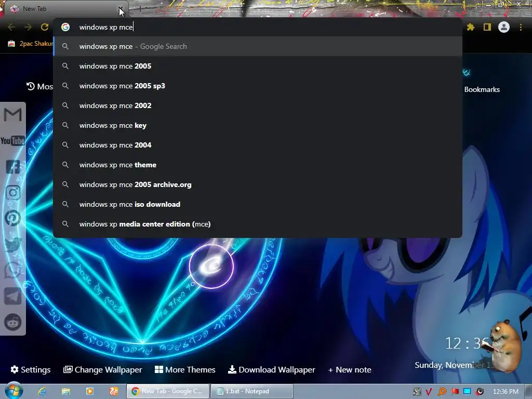Select the 'windows xp mce - Google Search' suggestion

tap(258, 46)
